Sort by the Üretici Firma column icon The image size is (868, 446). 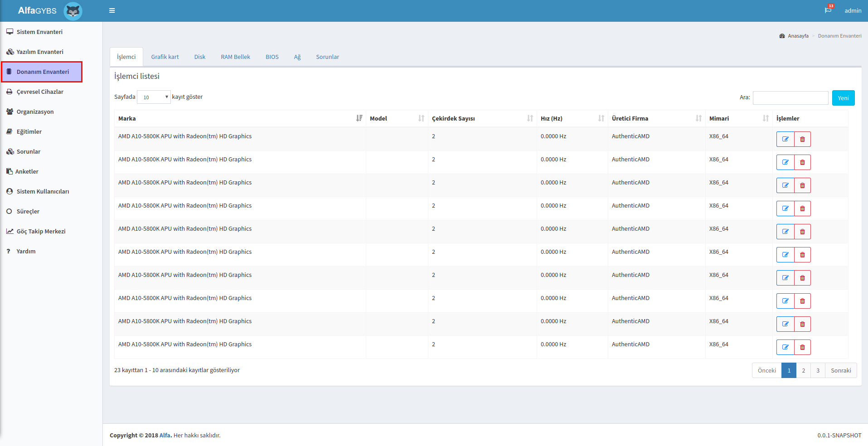698,118
